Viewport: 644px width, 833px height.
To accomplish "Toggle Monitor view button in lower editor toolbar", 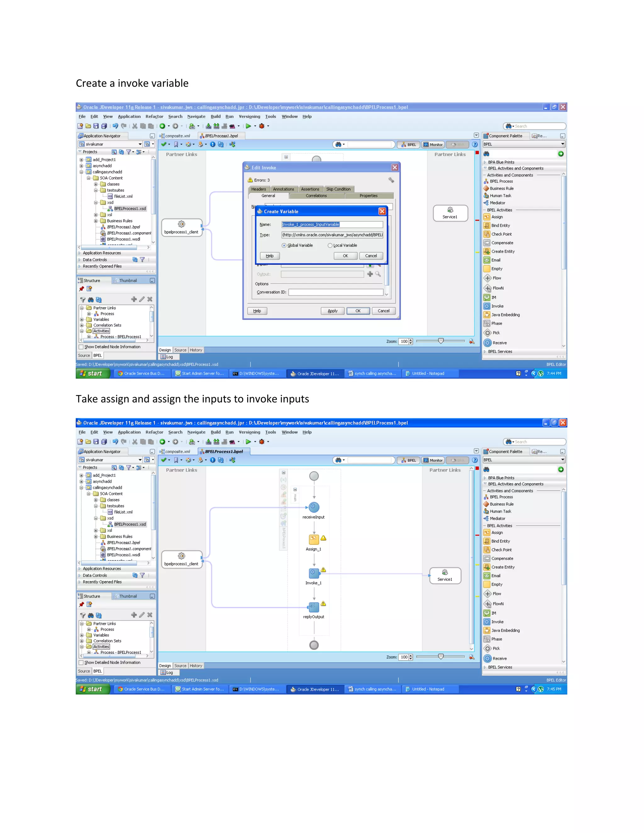I will 433,461.
